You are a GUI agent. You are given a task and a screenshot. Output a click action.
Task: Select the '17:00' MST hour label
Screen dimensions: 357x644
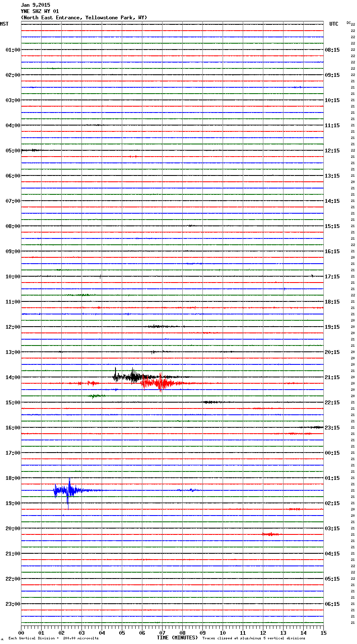(13, 453)
